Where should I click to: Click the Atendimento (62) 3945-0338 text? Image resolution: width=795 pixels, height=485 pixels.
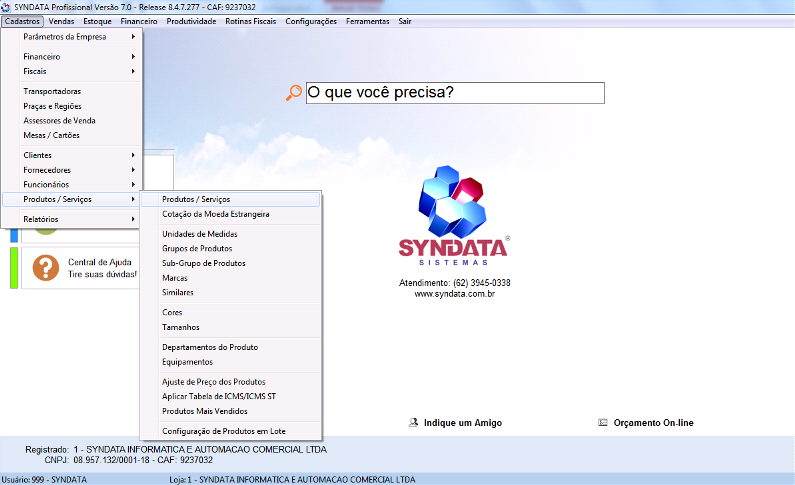[455, 283]
